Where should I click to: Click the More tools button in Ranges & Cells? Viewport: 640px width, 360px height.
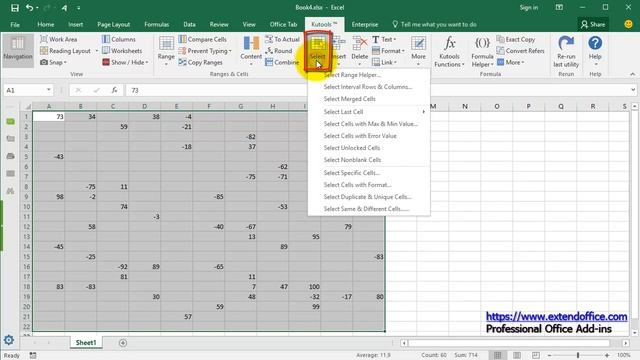(418, 51)
